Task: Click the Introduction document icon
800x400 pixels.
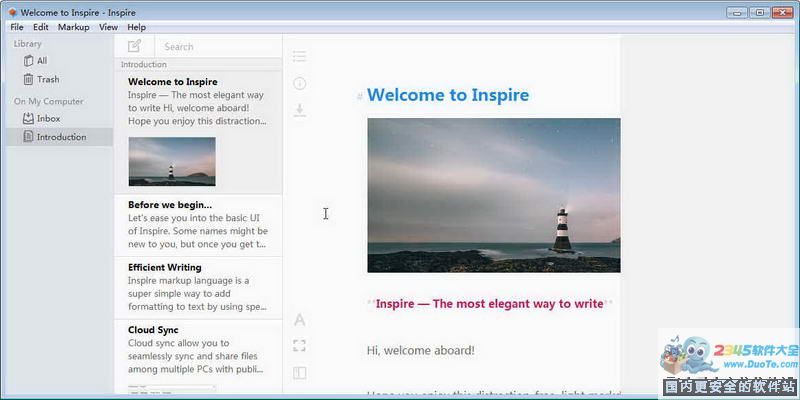Action: click(x=28, y=137)
